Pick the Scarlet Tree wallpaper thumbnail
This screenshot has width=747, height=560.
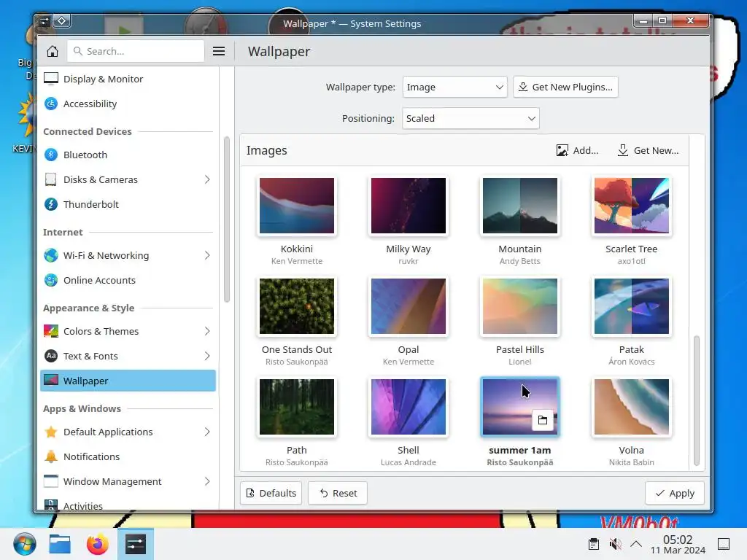631,206
